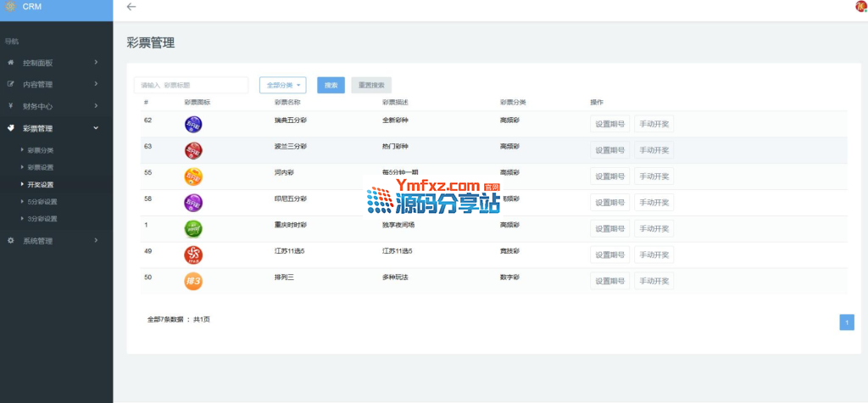868x403 pixels.
Task: Open the 彩票分类 submenu item
Action: pos(41,150)
